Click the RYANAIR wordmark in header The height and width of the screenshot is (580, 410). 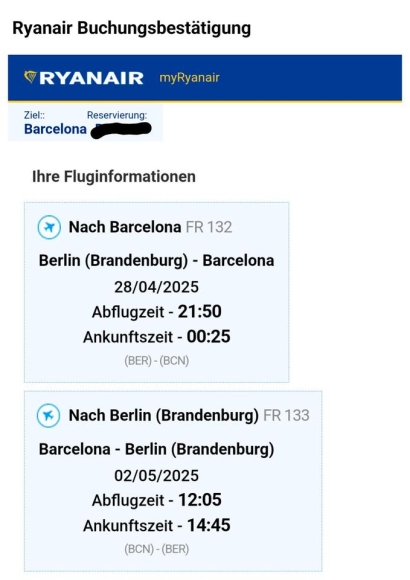[x=91, y=78]
